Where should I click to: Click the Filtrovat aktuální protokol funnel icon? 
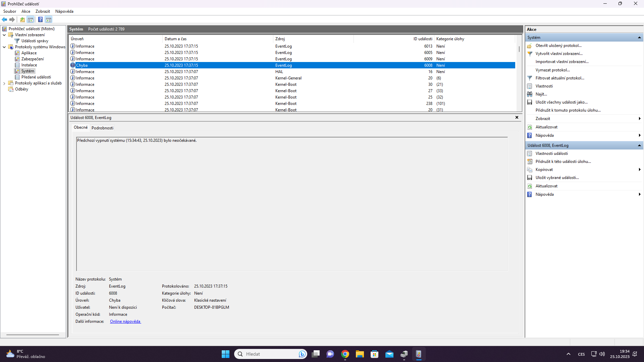(530, 78)
